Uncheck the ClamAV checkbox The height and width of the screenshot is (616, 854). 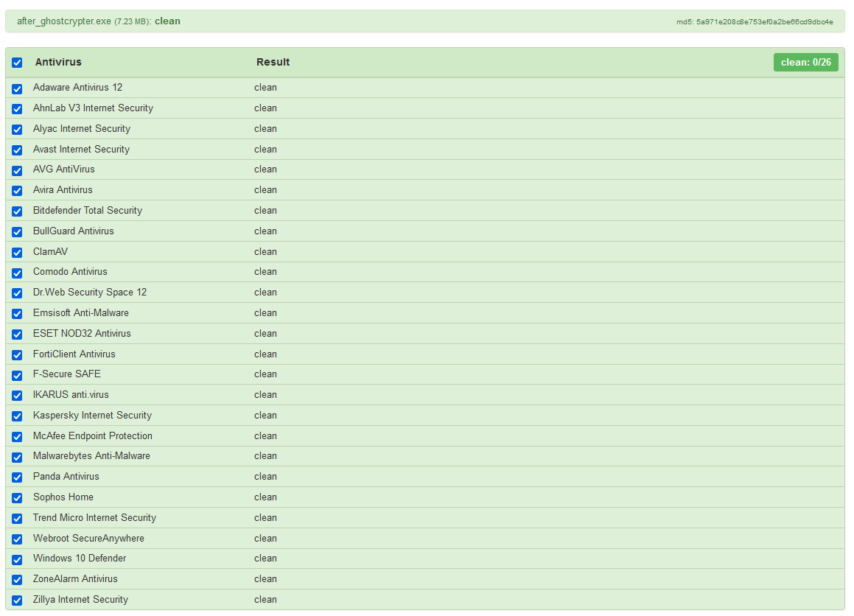[x=17, y=253]
